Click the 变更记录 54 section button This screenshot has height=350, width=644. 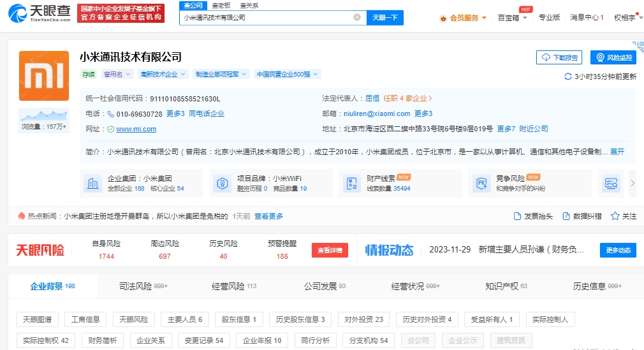coord(203,340)
